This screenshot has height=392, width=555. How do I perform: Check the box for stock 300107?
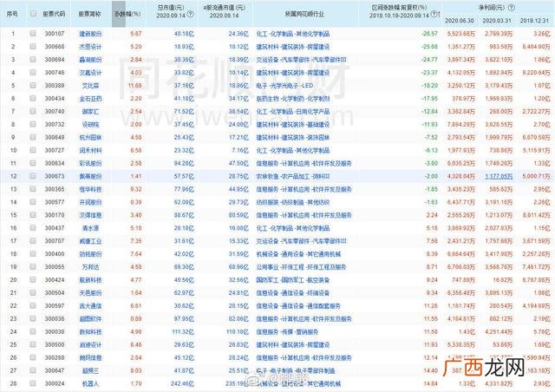(x=33, y=34)
